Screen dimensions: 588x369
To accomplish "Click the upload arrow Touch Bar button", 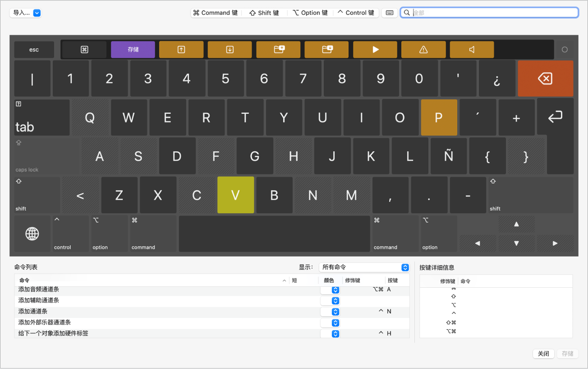I will pyautogui.click(x=181, y=50).
